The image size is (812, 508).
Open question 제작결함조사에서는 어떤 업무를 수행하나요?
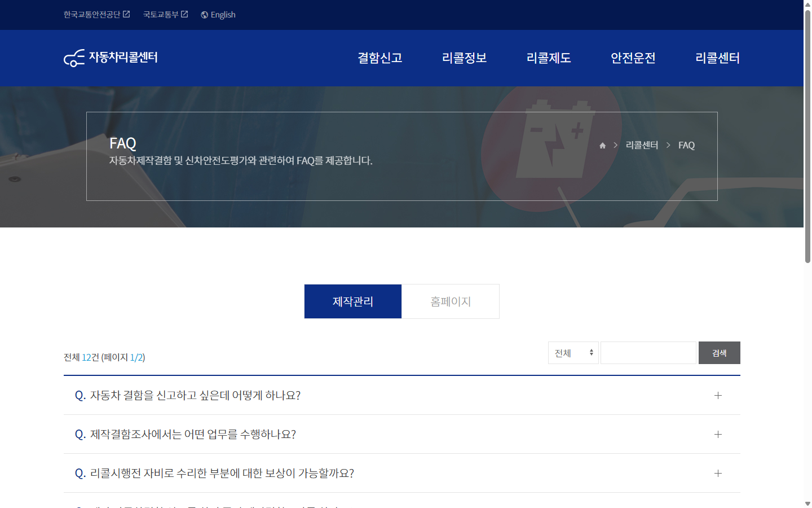coord(402,434)
